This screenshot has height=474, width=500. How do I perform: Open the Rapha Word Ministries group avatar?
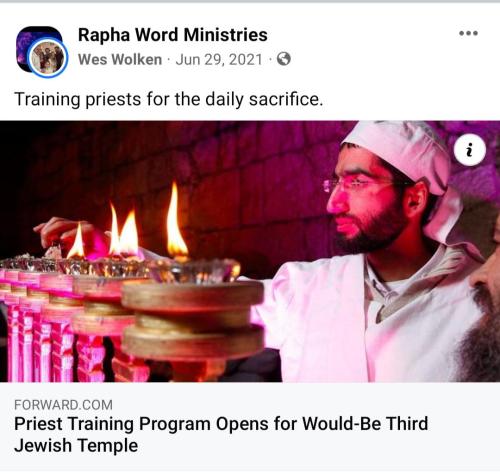click(x=39, y=48)
